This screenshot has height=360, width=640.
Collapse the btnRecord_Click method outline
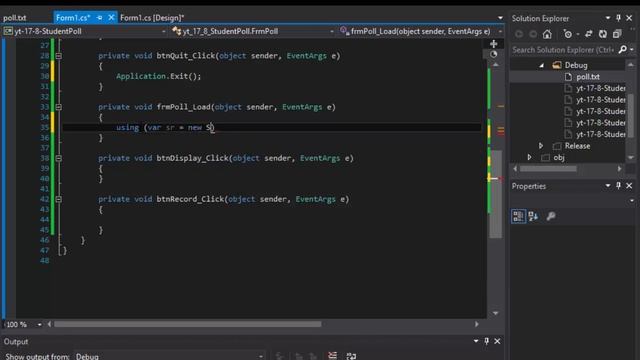(59, 199)
